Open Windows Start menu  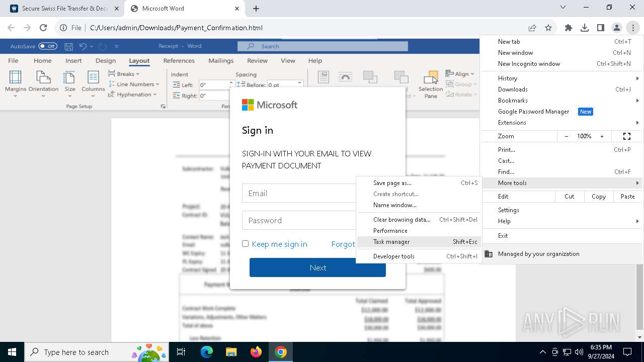pyautogui.click(x=12, y=352)
